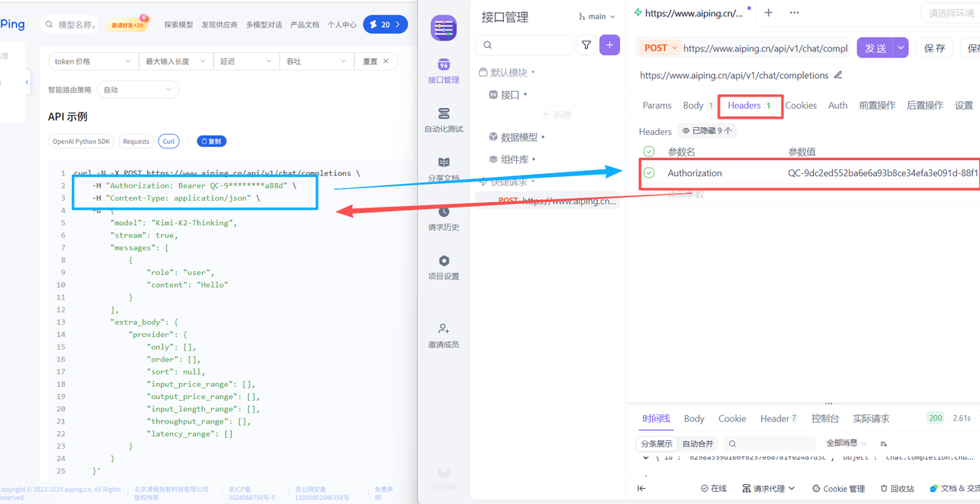Open the 最大输入长度 dropdown

[x=175, y=61]
